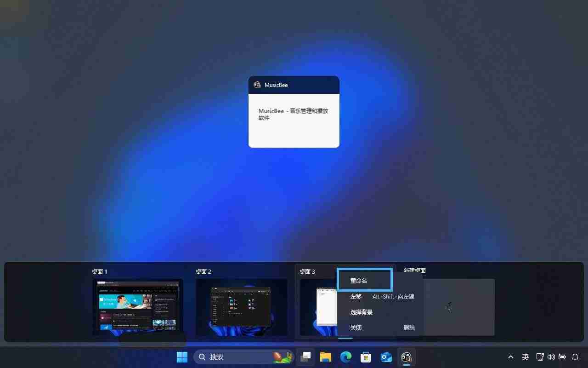Launch Microsoft Edge from the taskbar
This screenshot has height=368, width=588.
coord(345,356)
